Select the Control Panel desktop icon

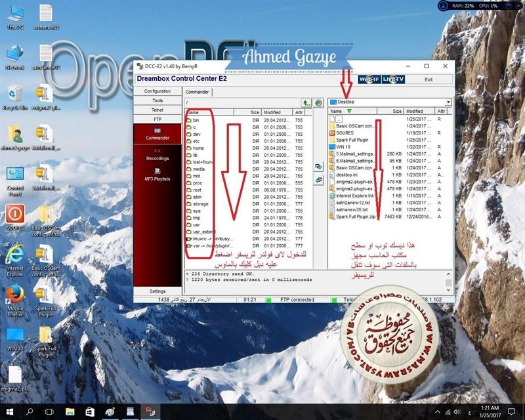[x=15, y=181]
